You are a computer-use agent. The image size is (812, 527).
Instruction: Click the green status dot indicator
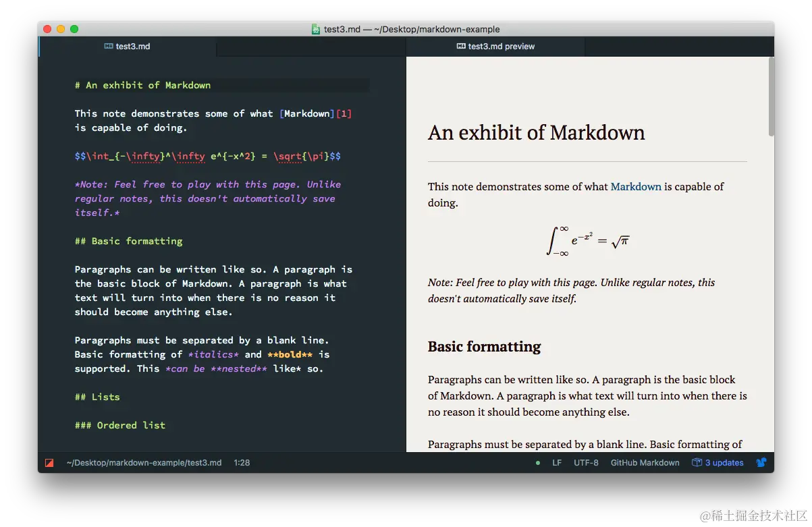point(538,463)
